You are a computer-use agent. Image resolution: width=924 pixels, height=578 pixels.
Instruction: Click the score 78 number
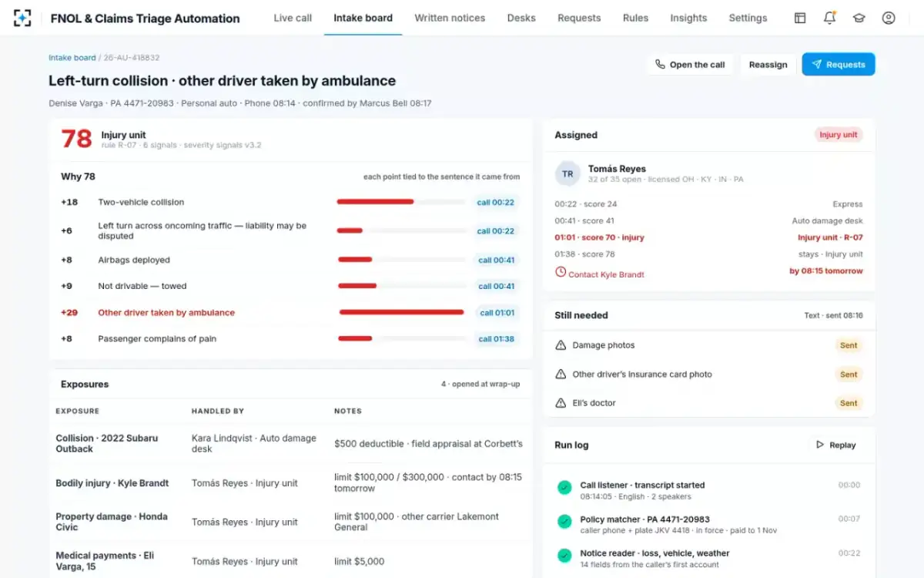(76, 139)
